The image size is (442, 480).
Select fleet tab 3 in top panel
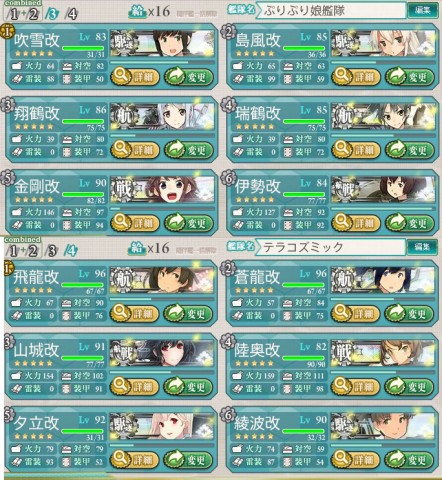tap(52, 14)
